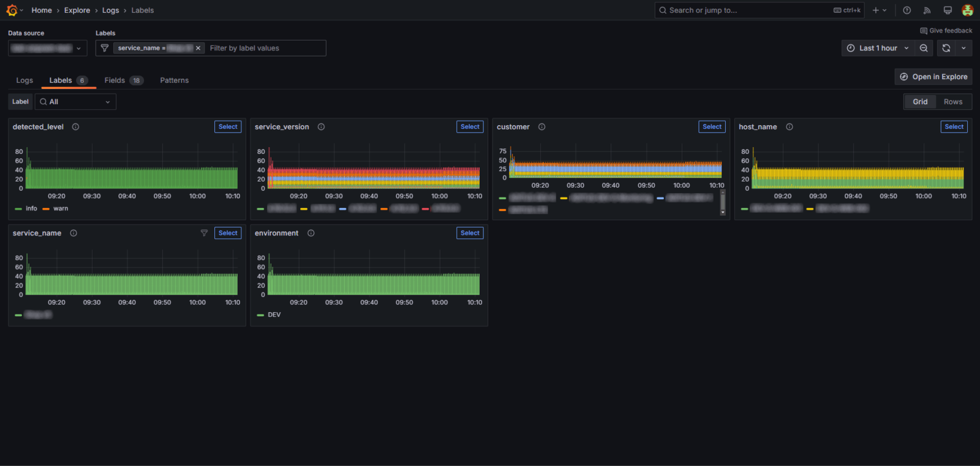This screenshot has width=980, height=466.
Task: Switch to the Labels tab
Action: pyautogui.click(x=69, y=80)
